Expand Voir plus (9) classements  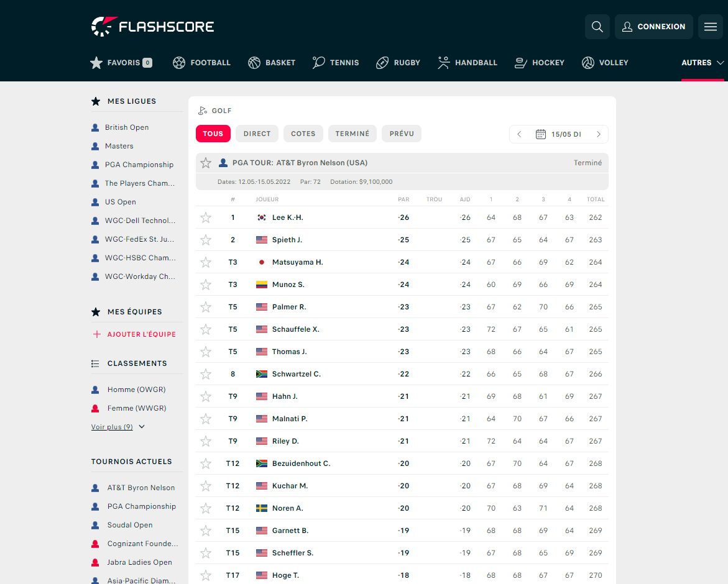118,427
